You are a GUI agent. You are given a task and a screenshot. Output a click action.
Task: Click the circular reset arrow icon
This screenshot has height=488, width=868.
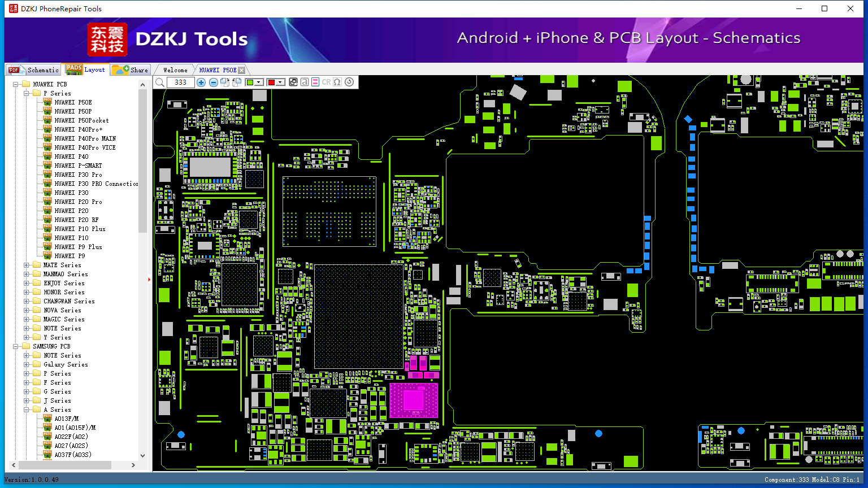349,82
